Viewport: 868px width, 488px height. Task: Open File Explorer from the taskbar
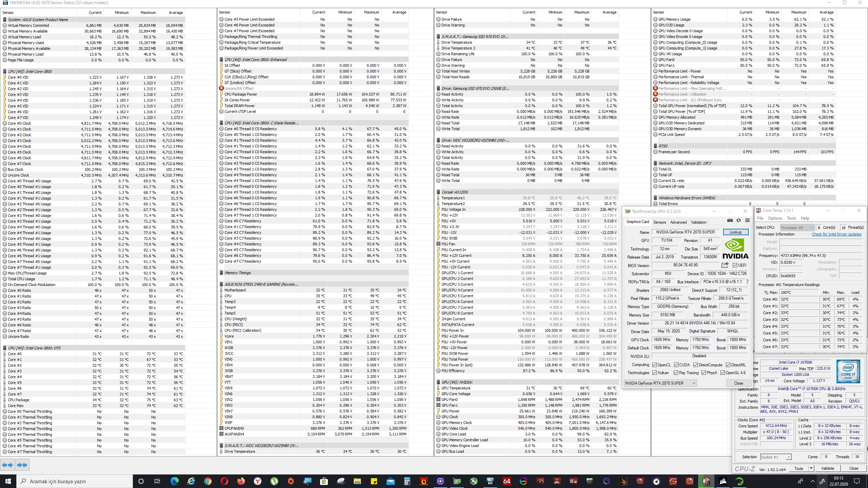click(x=357, y=481)
